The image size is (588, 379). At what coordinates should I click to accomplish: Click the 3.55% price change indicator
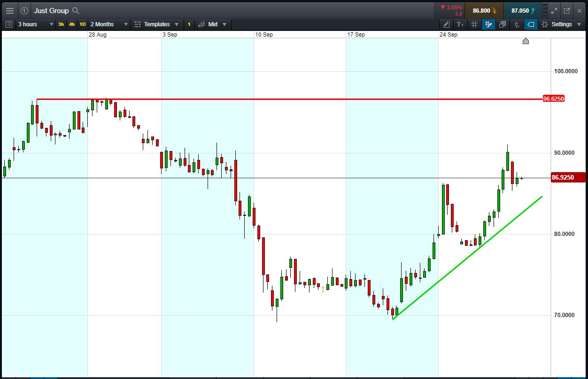(x=451, y=8)
